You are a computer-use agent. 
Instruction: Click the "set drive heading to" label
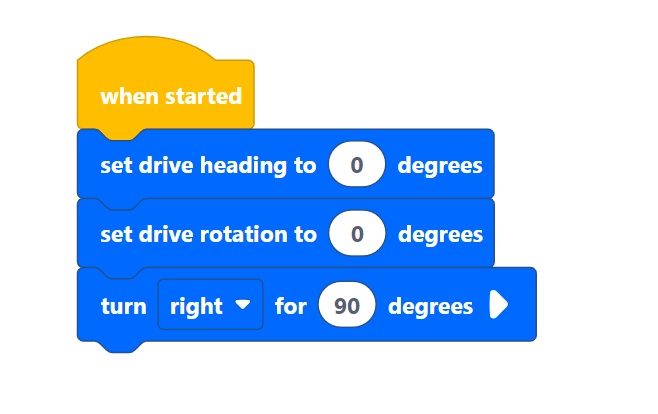pyautogui.click(x=208, y=165)
